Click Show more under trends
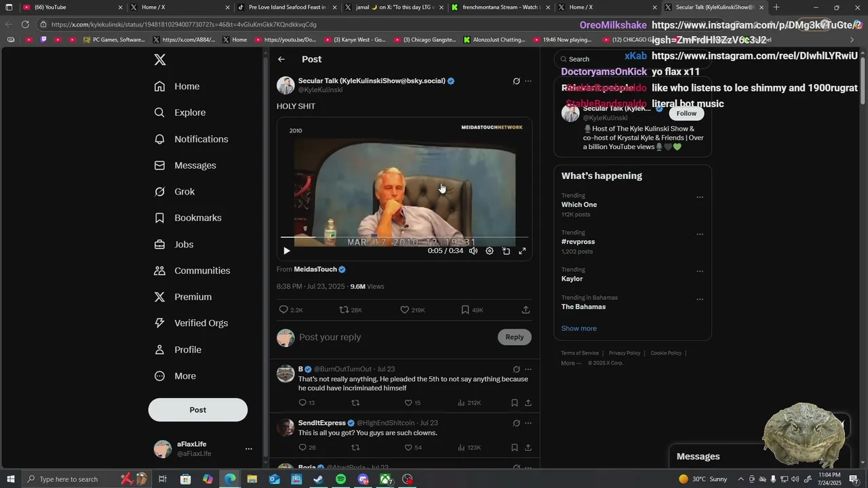The width and height of the screenshot is (868, 488). coord(579,329)
